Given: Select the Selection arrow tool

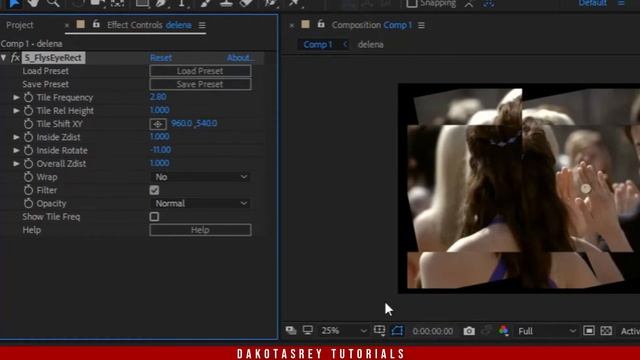Looking at the screenshot, I should tap(14, 3).
